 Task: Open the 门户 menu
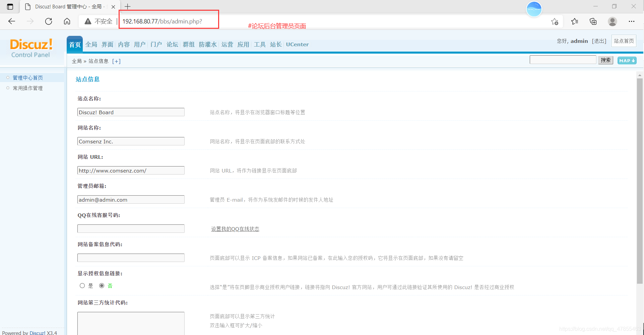[156, 45]
